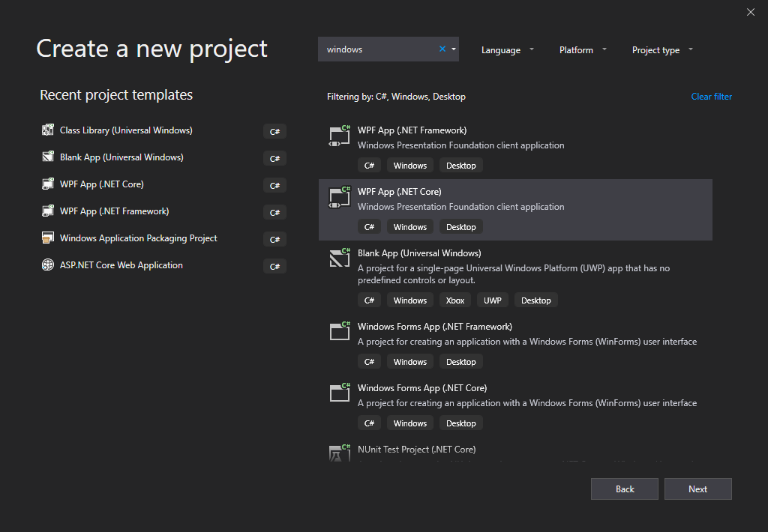Click the recent ASP.NET Core Web Application icon
This screenshot has height=532, width=768.
point(48,265)
